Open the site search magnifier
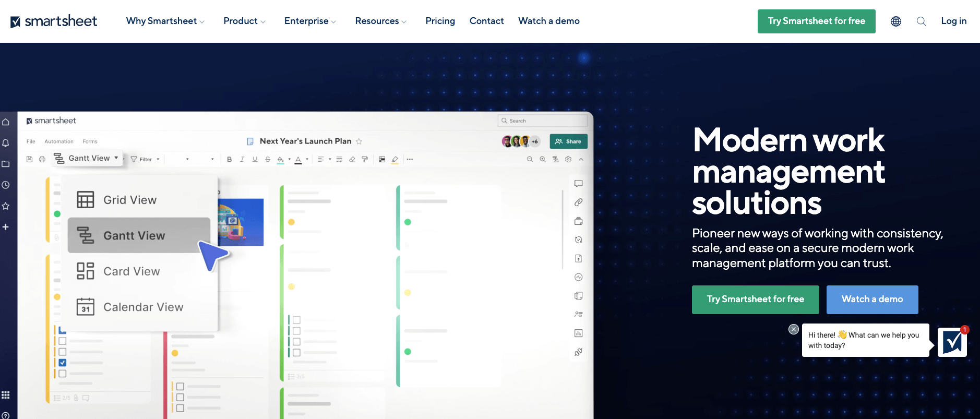 pyautogui.click(x=922, y=21)
